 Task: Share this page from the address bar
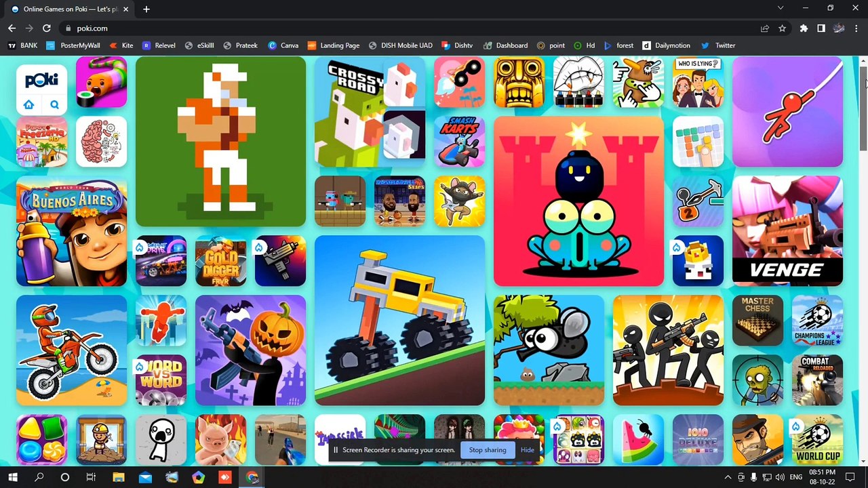point(765,28)
